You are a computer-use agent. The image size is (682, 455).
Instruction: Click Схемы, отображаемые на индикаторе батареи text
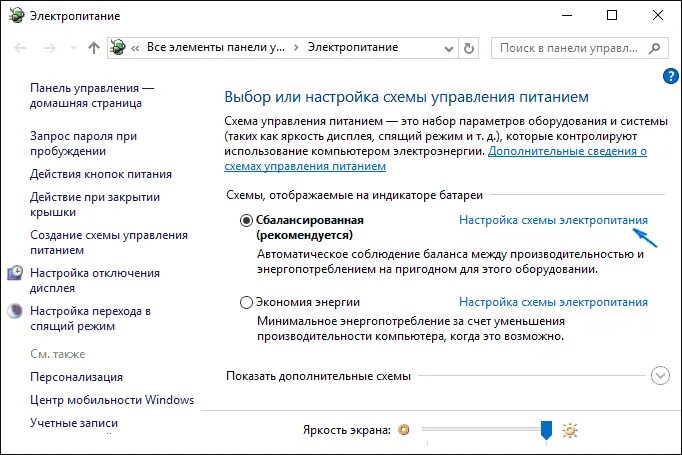click(354, 195)
